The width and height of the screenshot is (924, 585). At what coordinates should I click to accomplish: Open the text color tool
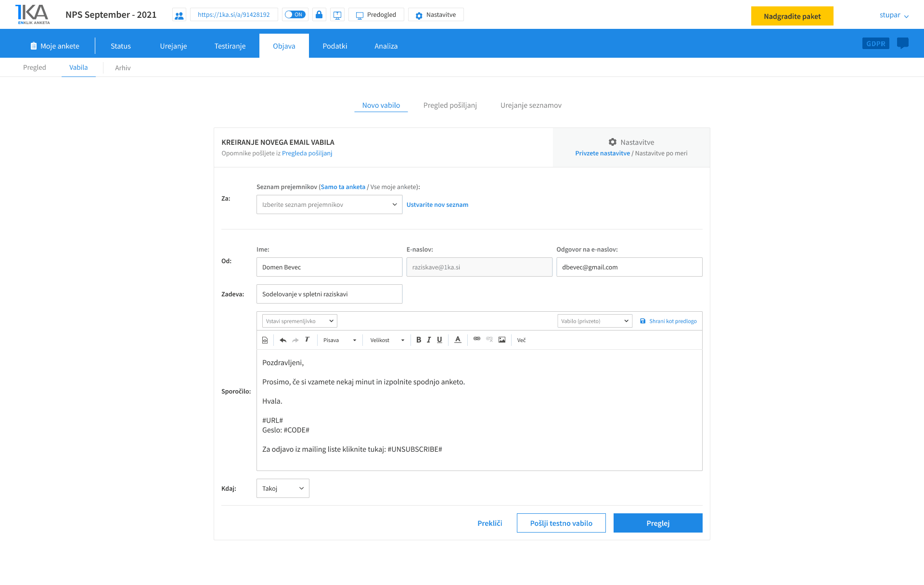click(457, 340)
